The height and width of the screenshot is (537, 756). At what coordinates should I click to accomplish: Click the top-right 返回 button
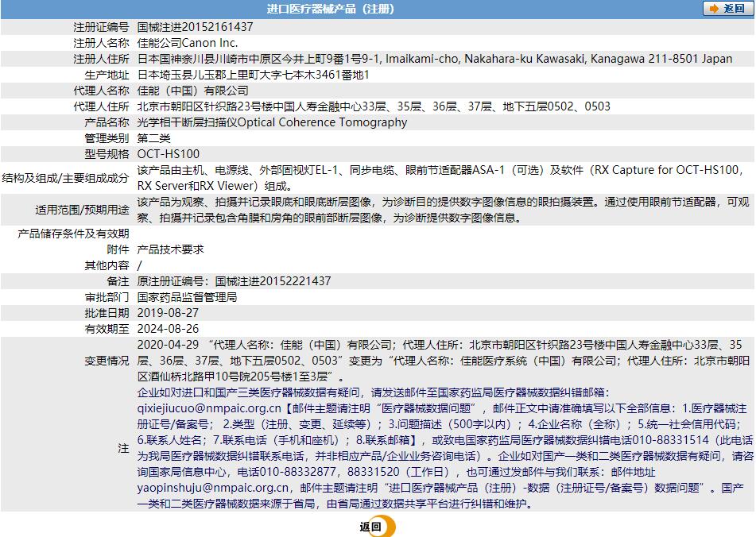point(727,9)
